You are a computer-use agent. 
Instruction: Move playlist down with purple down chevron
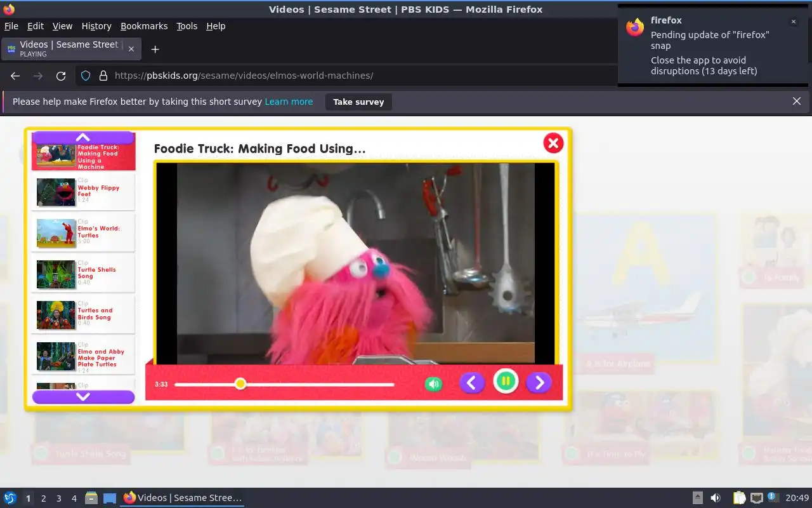[x=83, y=397]
